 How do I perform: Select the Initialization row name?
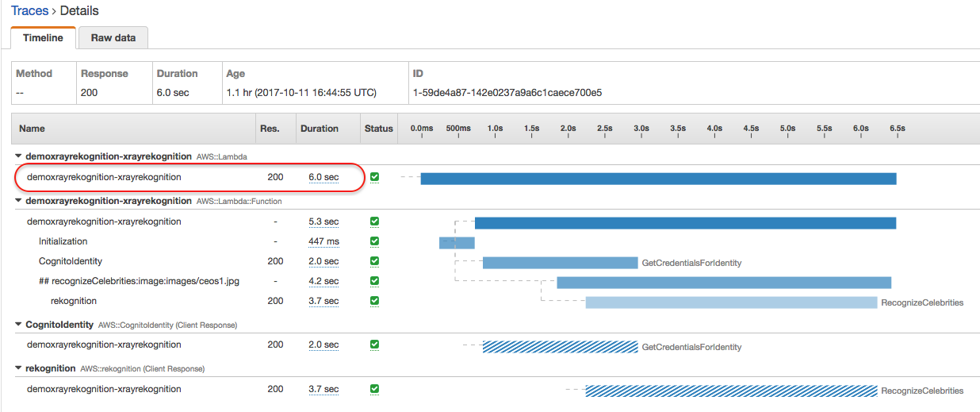point(63,241)
